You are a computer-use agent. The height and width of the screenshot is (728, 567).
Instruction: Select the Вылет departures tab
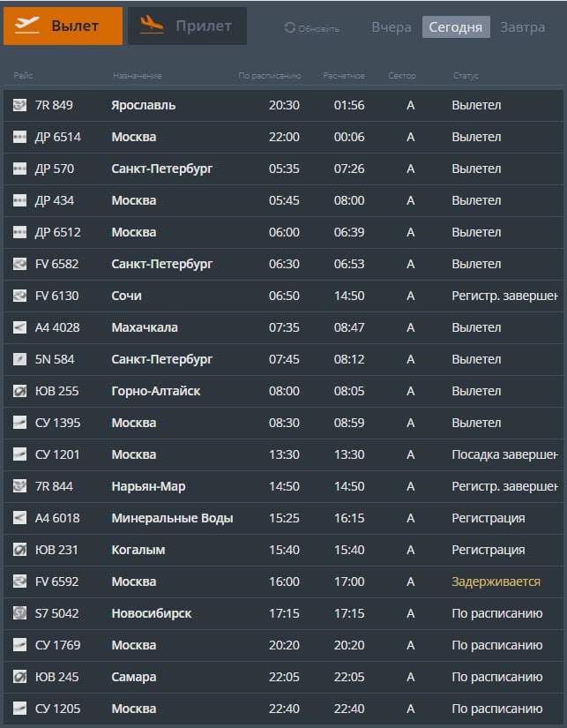coord(63,26)
